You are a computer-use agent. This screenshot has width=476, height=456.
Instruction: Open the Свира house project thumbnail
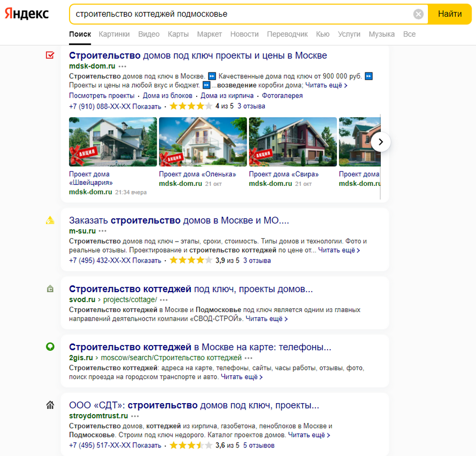(293, 142)
